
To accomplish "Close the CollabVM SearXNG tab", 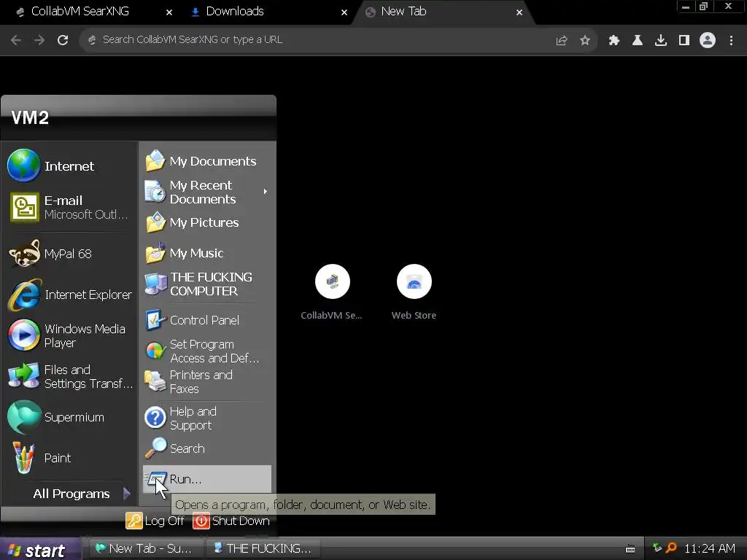I will click(169, 12).
